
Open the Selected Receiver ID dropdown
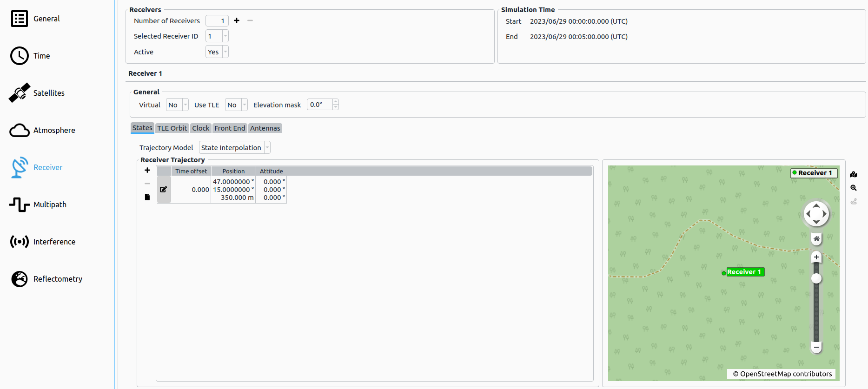217,36
